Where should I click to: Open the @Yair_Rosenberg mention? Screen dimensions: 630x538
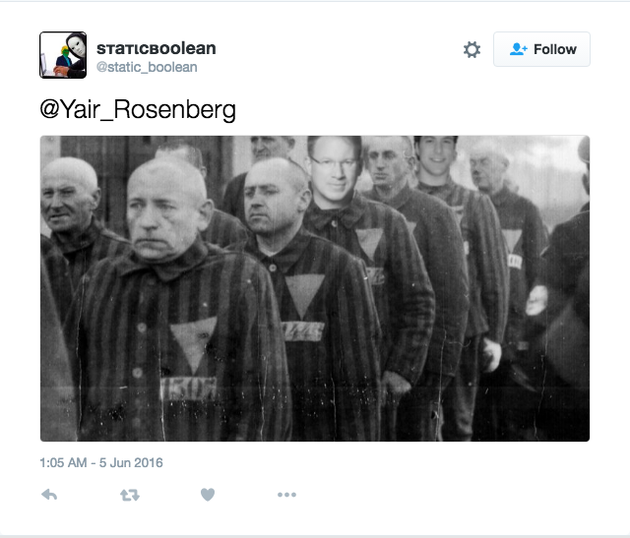coord(138,109)
